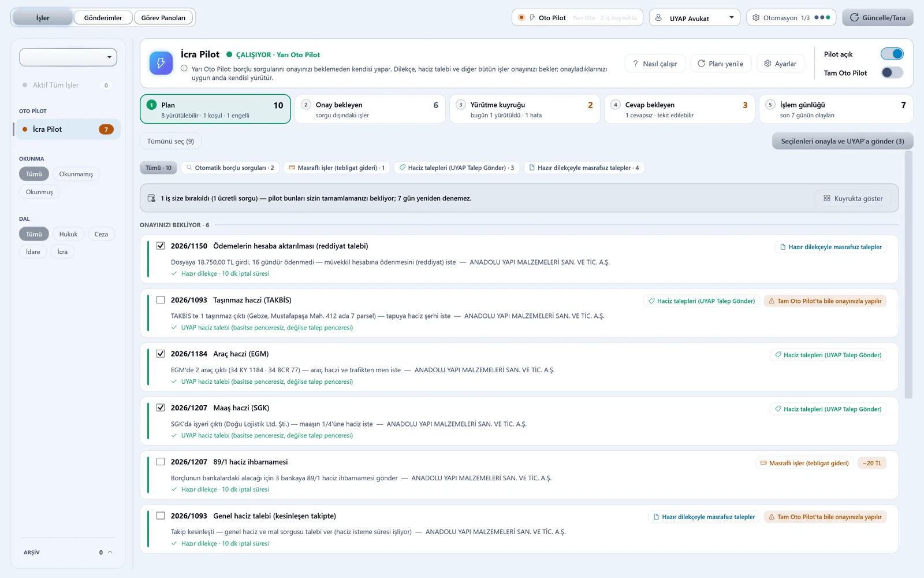Enable the Tam Oto Pilot switch
The width and height of the screenshot is (924, 578).
(x=892, y=72)
